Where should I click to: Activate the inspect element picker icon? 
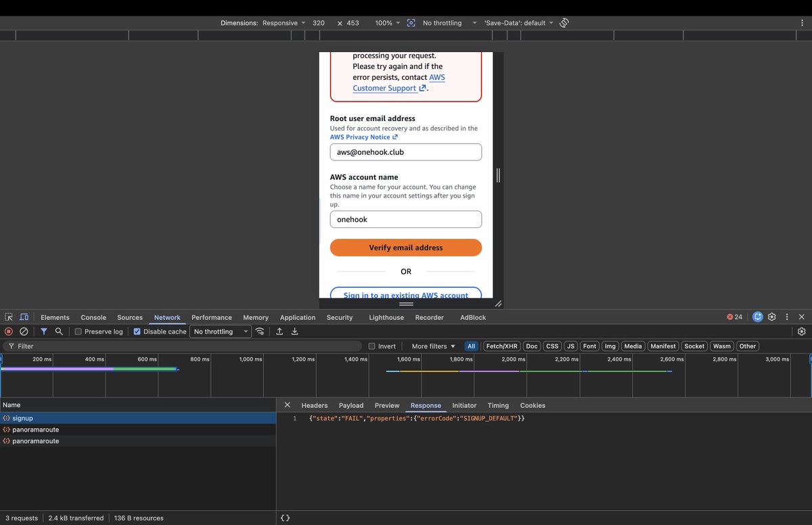9,317
